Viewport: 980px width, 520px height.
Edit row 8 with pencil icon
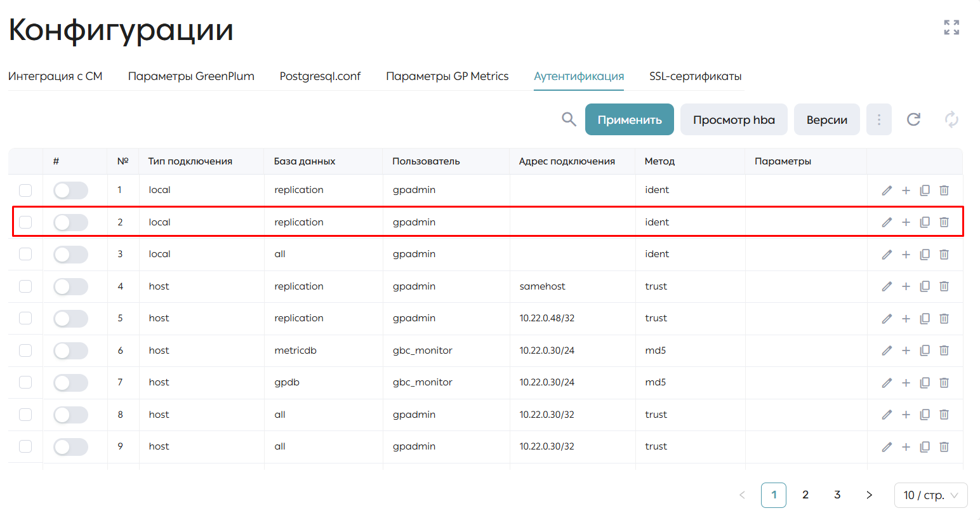point(887,415)
